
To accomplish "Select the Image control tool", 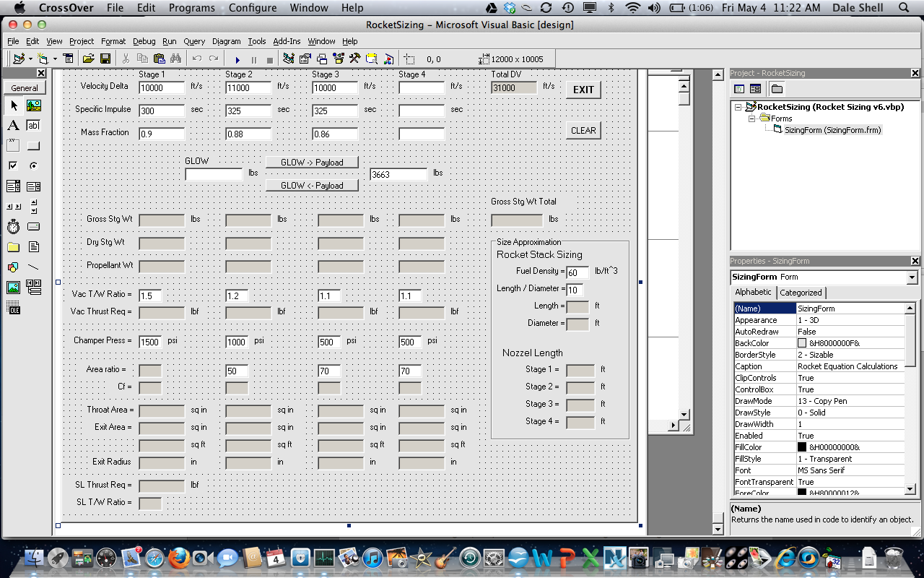I will [x=14, y=288].
